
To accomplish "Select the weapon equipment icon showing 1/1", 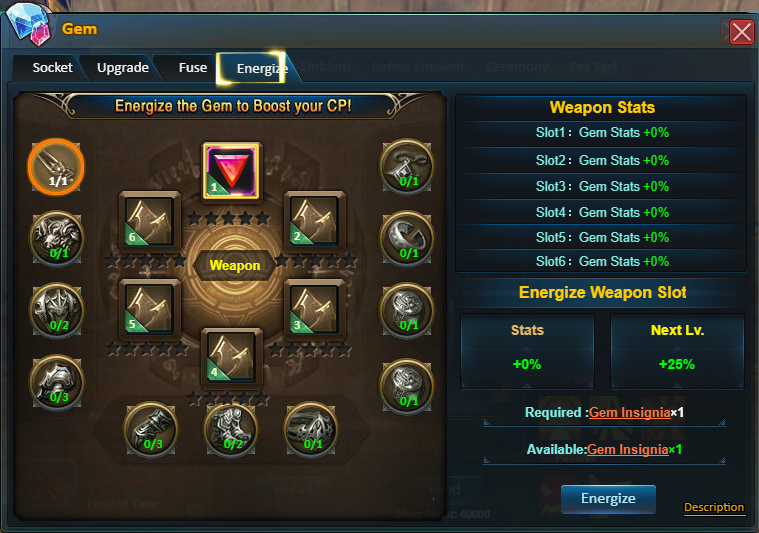I will tap(56, 168).
